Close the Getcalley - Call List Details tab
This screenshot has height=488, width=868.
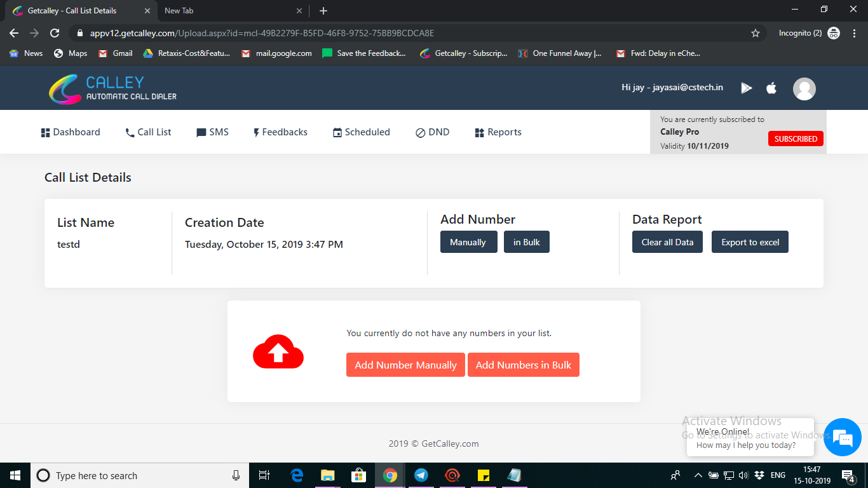pos(147,11)
